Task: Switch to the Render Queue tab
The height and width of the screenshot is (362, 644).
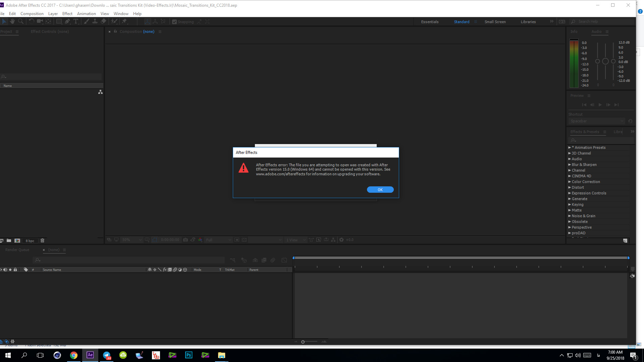Action: (17, 250)
